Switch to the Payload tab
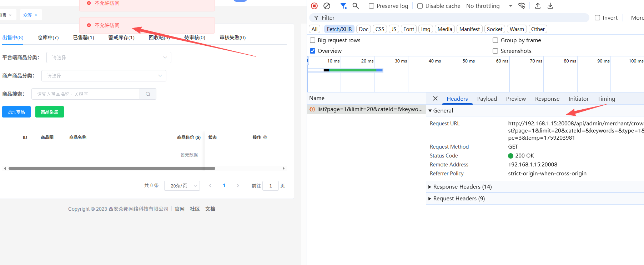 (x=487, y=99)
